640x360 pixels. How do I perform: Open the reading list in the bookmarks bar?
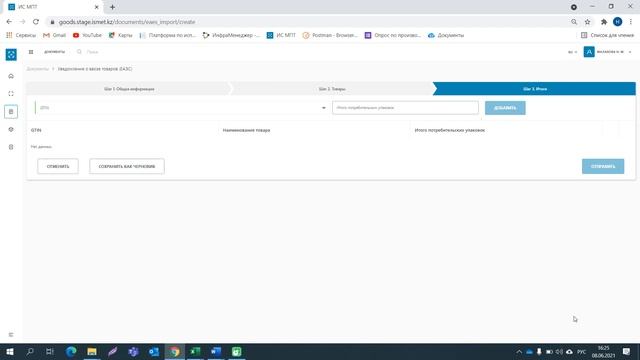(x=607, y=35)
